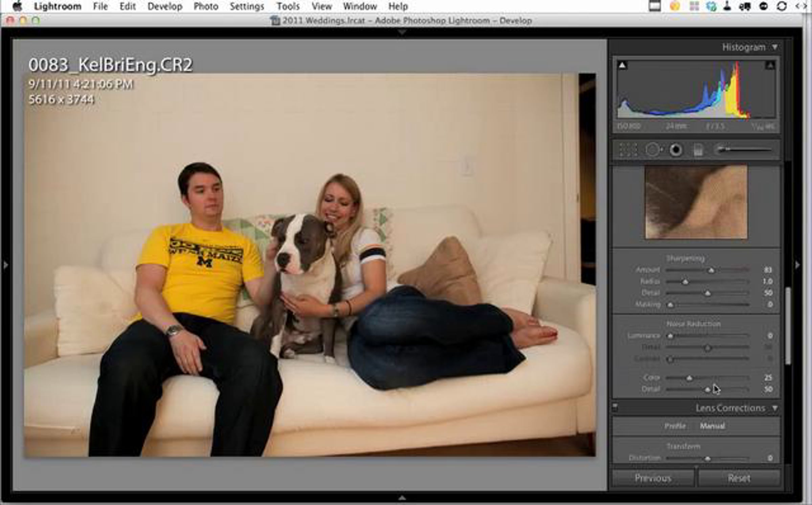Viewport: 812px width, 505px height.
Task: Select the Red Eye Correction tool
Action: click(676, 150)
